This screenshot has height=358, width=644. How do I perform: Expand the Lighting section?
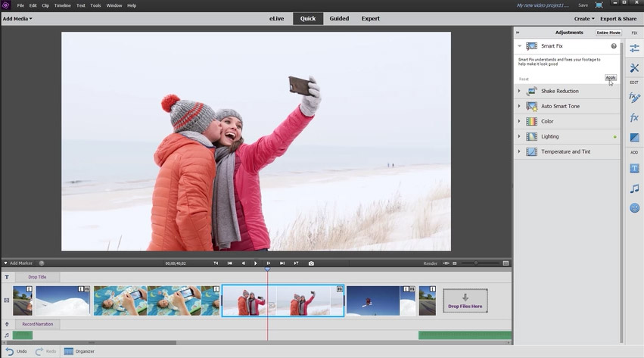pos(519,137)
